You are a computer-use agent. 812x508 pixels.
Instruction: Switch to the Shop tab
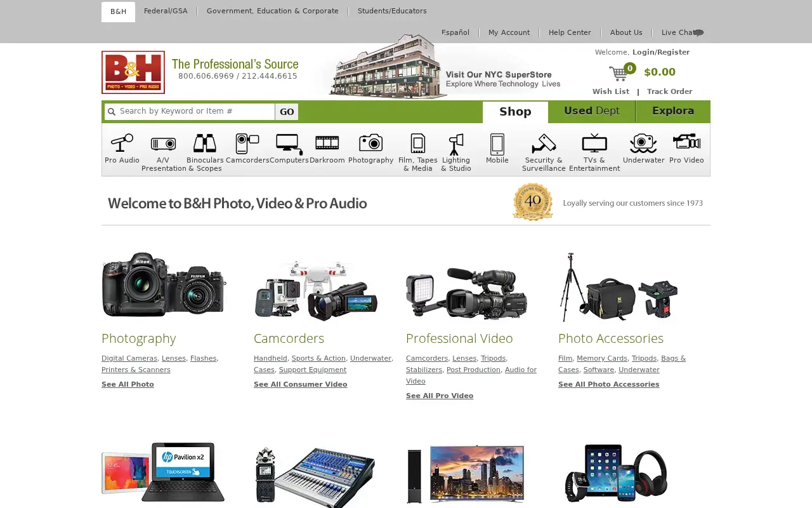515,112
